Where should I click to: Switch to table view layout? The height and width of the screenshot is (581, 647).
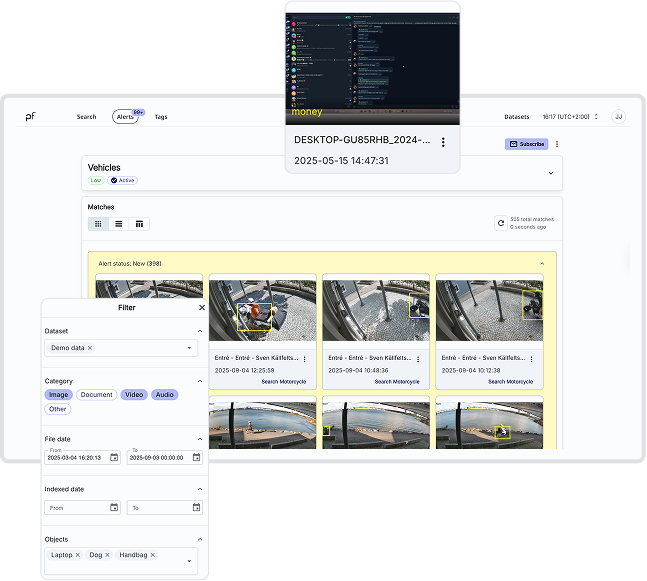[140, 224]
